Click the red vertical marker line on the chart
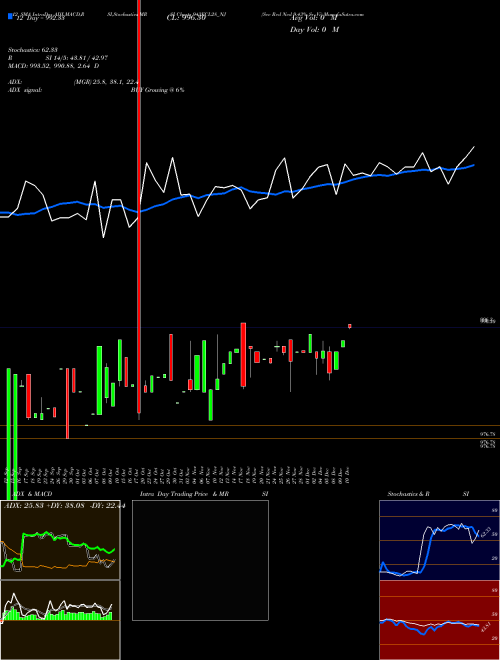 (139, 206)
